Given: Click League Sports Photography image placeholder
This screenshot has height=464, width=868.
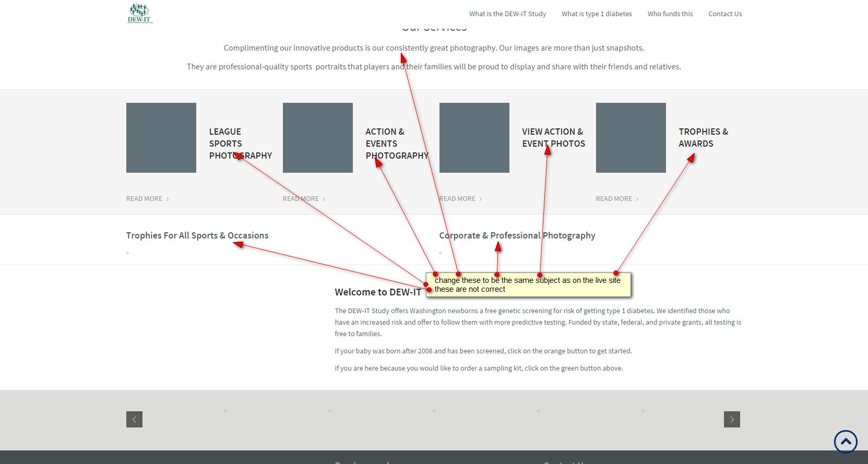Looking at the screenshot, I should click(x=161, y=138).
